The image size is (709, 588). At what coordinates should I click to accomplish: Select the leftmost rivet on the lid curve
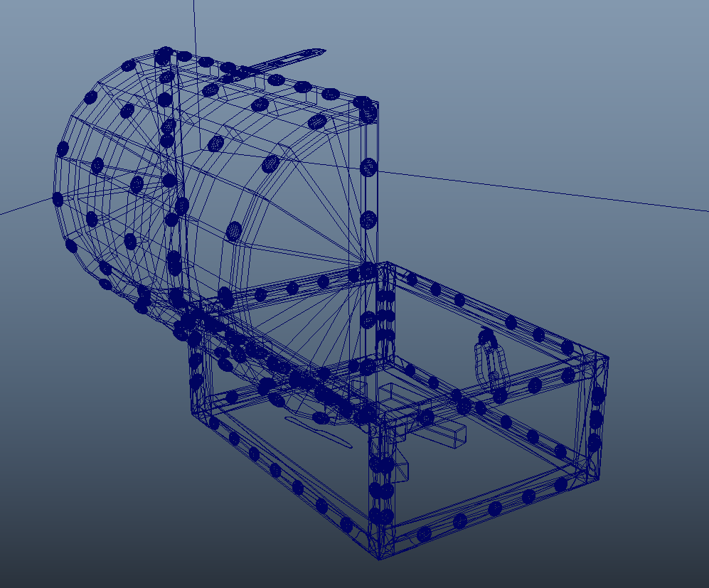tap(58, 200)
